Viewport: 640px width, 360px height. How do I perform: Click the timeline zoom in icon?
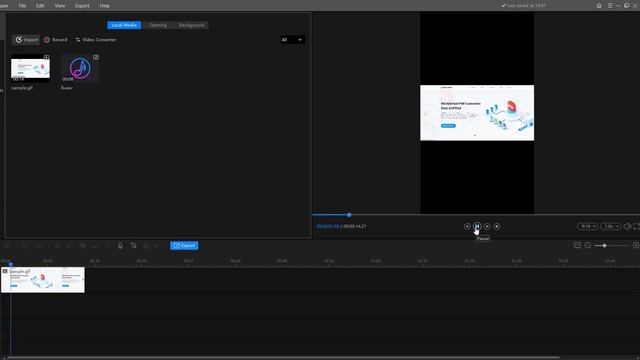tap(636, 245)
